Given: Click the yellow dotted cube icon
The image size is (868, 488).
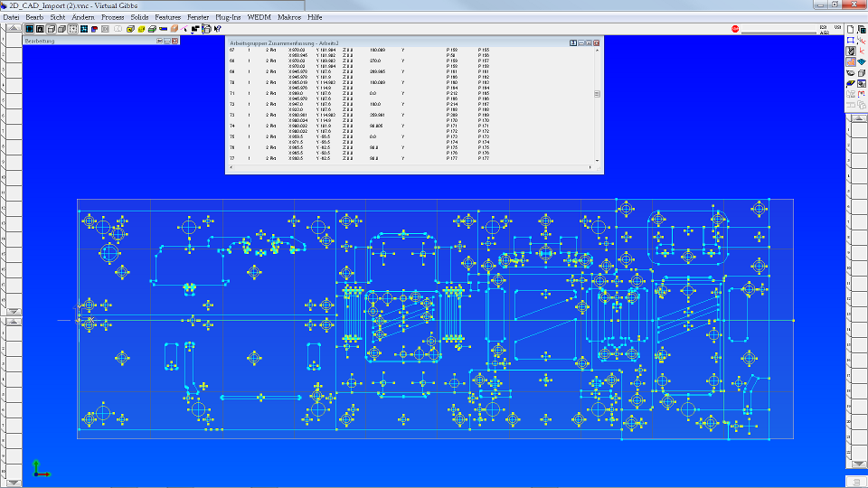Looking at the screenshot, I should [x=141, y=29].
